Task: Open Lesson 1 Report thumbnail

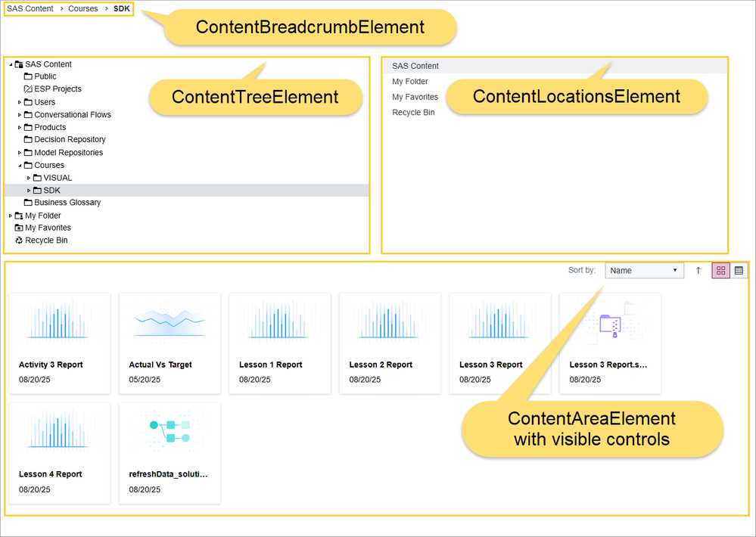Action: 280,320
